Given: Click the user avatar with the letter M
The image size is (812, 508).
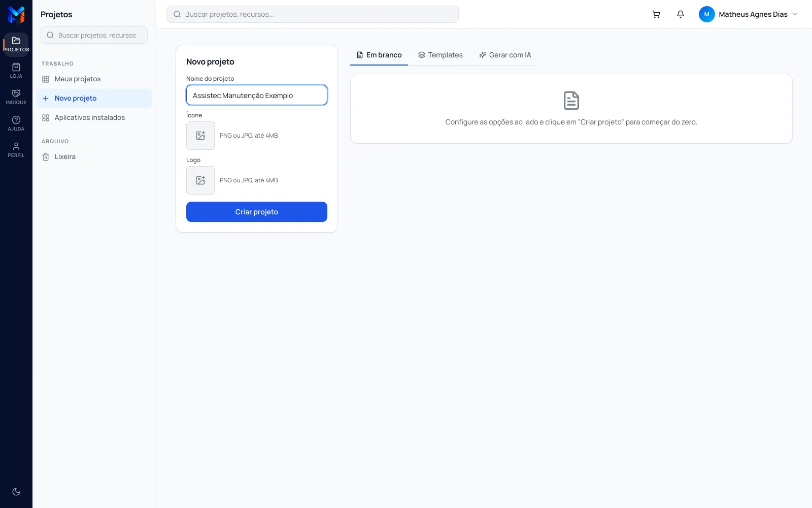Looking at the screenshot, I should pyautogui.click(x=706, y=14).
